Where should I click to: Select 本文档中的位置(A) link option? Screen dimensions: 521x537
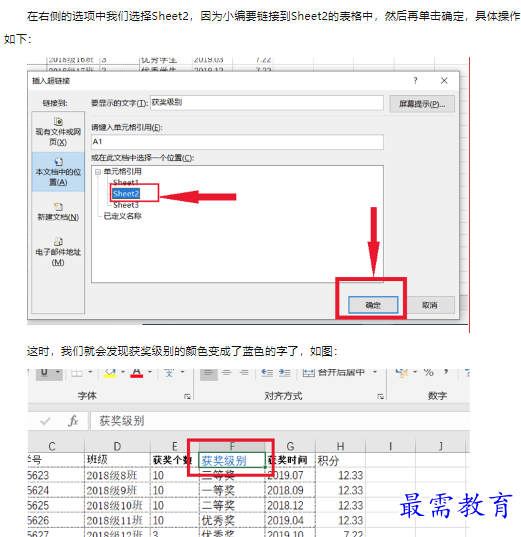coord(58,172)
